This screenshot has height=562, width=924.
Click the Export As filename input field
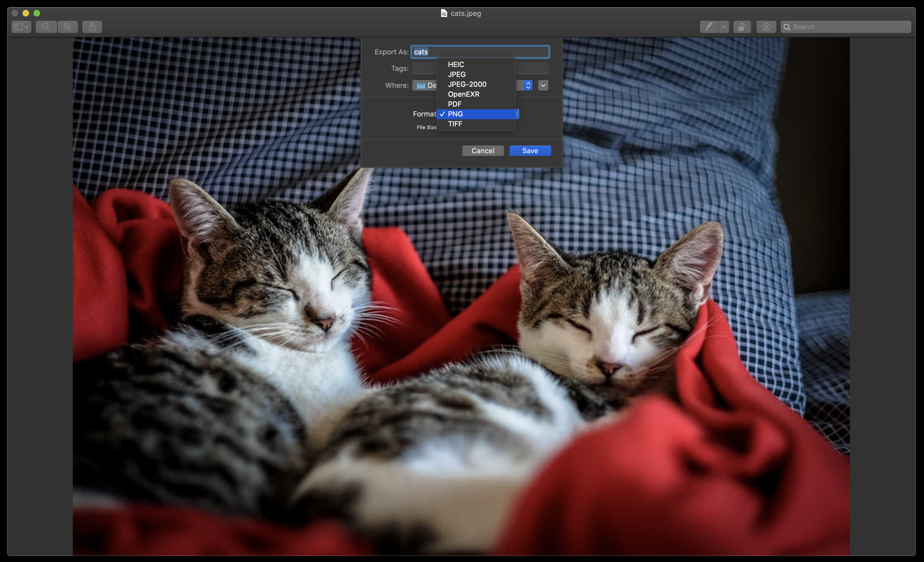tap(480, 52)
